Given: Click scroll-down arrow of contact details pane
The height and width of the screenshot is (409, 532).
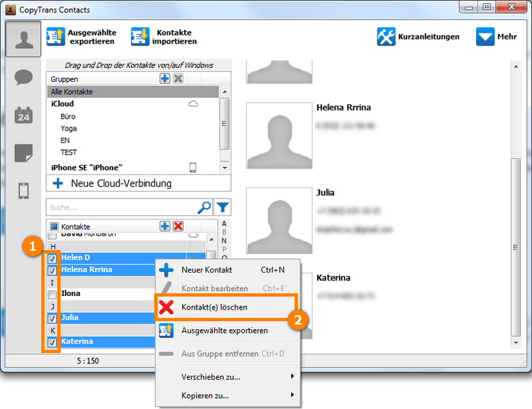Looking at the screenshot, I should [x=516, y=343].
